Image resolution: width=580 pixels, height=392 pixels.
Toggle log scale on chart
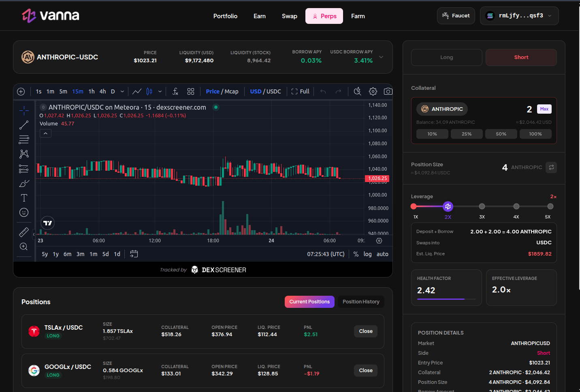[367, 254]
